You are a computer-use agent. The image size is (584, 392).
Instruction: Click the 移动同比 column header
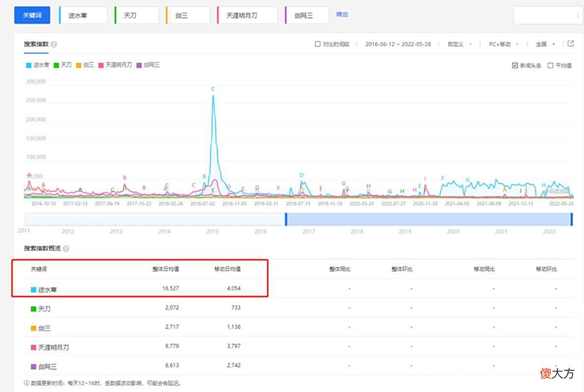tap(484, 269)
